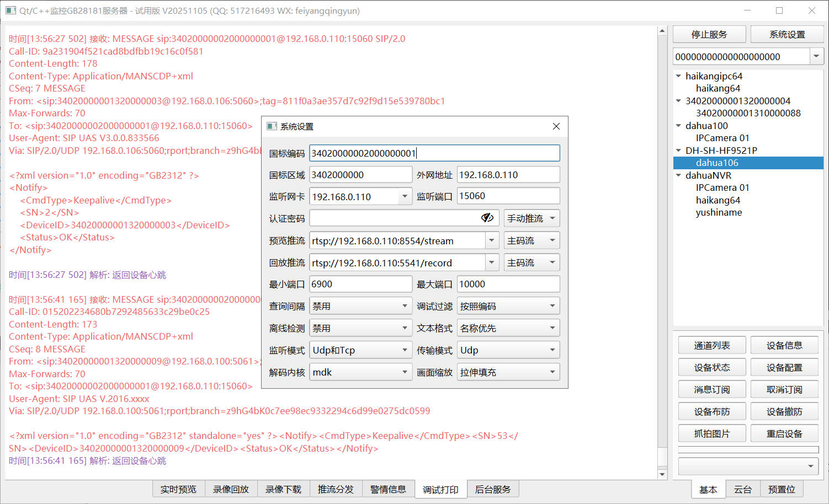Click the 设备撤防 button
Image resolution: width=829 pixels, height=504 pixels.
[784, 411]
